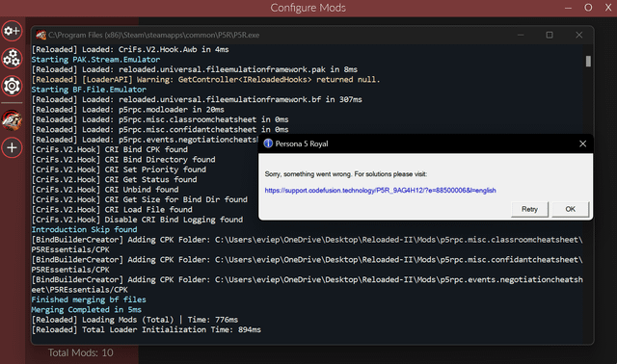Click 'p5rpc.misc.confidantcheatsheet in 0ms' line

(160, 129)
